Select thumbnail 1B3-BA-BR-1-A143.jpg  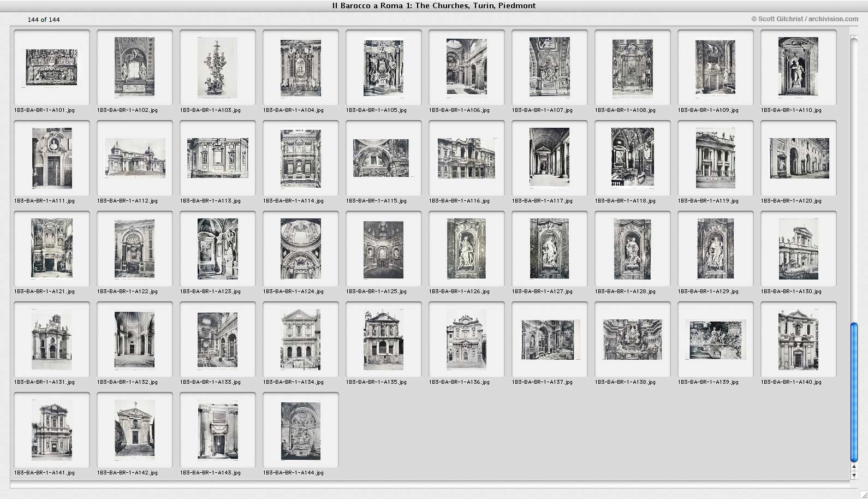(218, 430)
